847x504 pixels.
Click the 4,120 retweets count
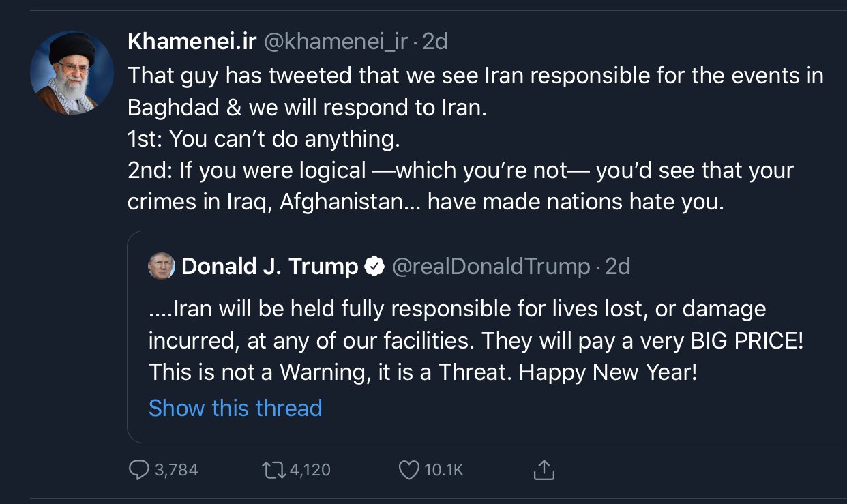tap(309, 470)
